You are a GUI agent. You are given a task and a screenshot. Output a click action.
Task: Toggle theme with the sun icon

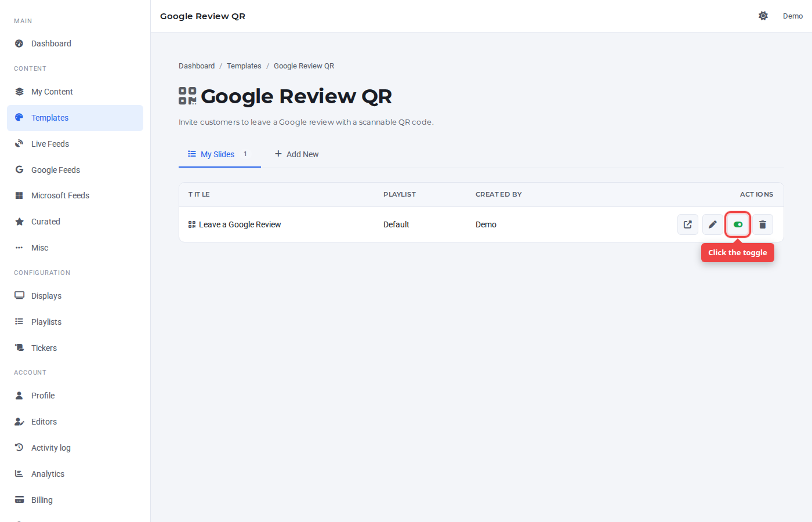[763, 16]
